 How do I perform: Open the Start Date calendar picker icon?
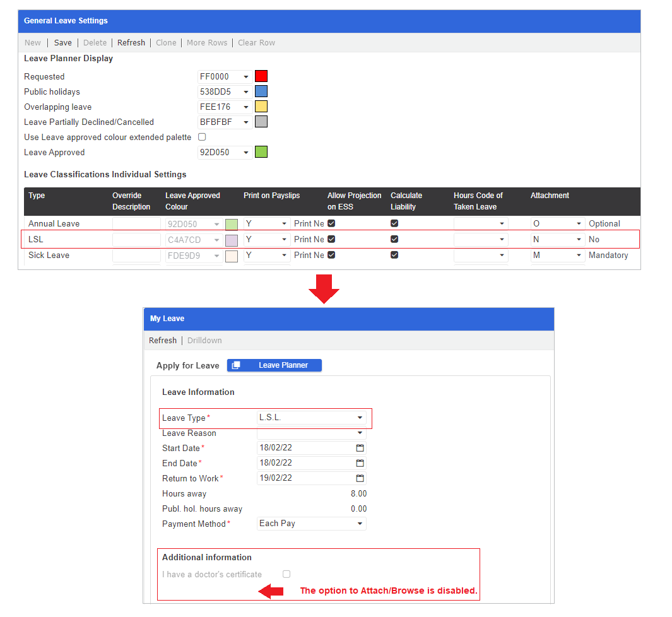click(x=360, y=448)
